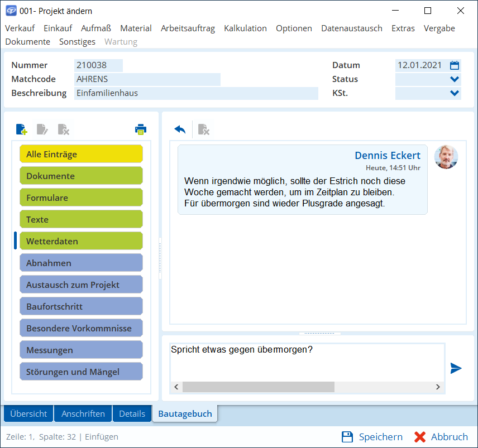Open the Datenaustausch menu
The width and height of the screenshot is (478, 448).
click(351, 28)
